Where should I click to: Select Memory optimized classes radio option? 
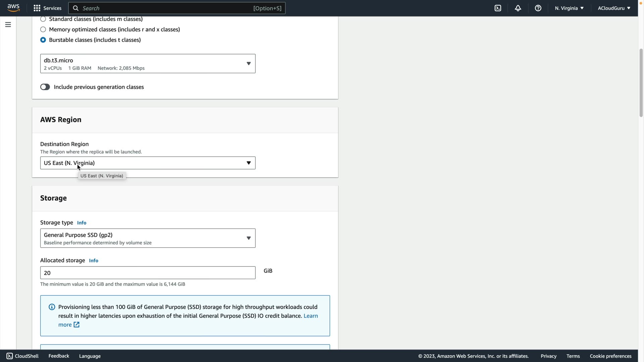(x=43, y=29)
